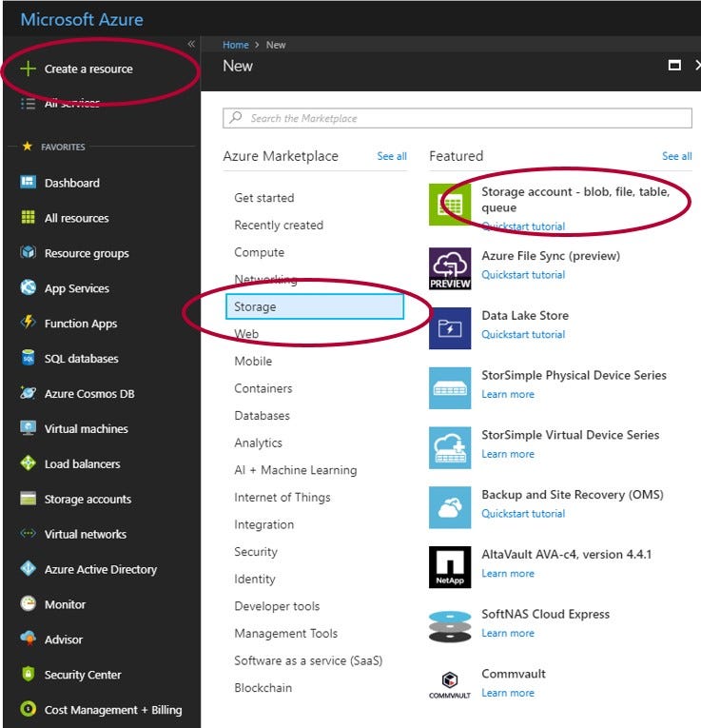
Task: Collapse the left sidebar with double chevron
Action: tap(191, 44)
